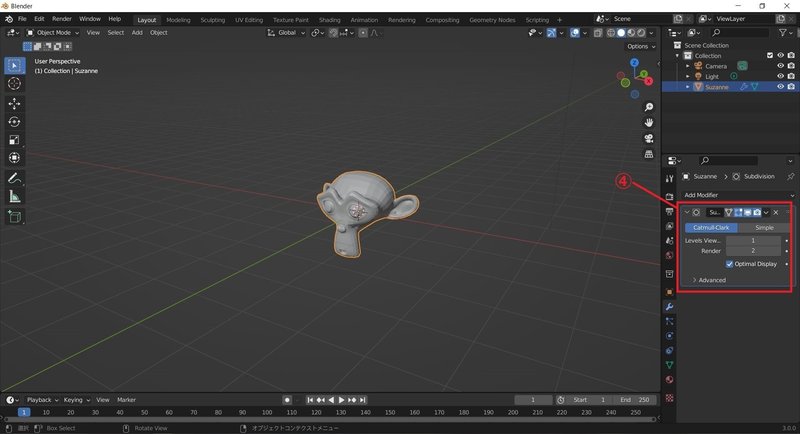The image size is (800, 434).
Task: Click the pan hand viewport icon
Action: click(648, 123)
